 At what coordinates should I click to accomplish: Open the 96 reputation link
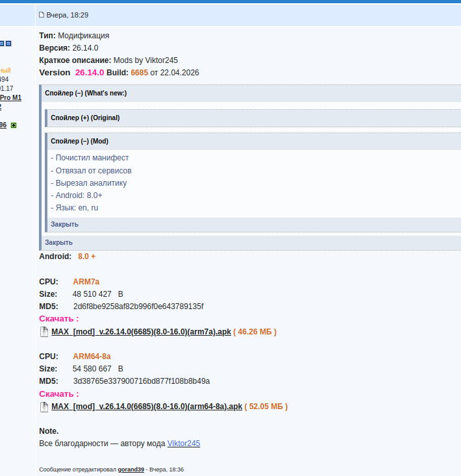pyautogui.click(x=3, y=125)
